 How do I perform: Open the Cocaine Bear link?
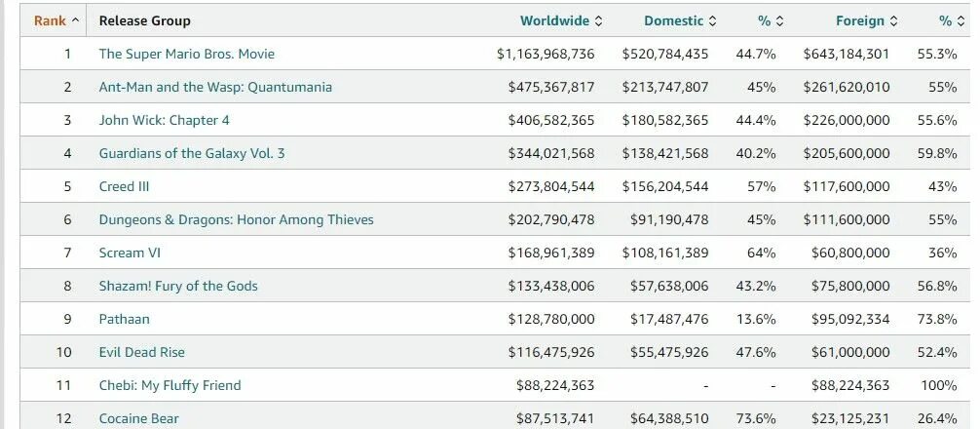[138, 418]
